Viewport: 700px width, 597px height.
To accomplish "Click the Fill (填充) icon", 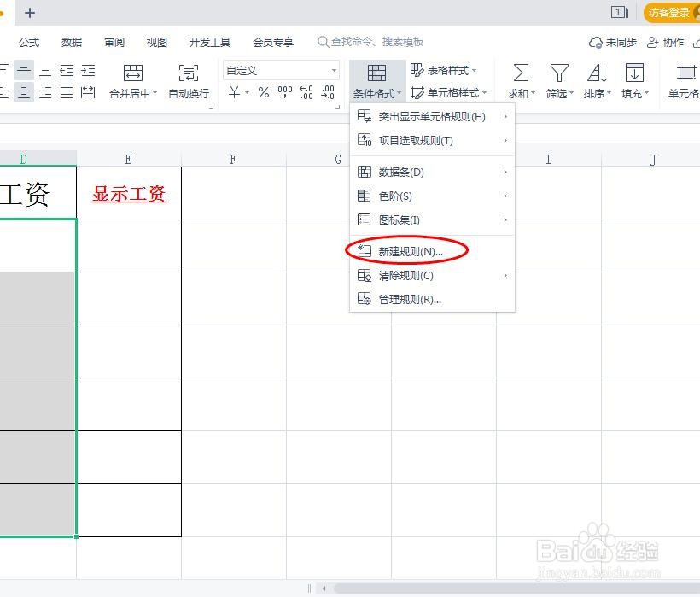I will click(634, 73).
